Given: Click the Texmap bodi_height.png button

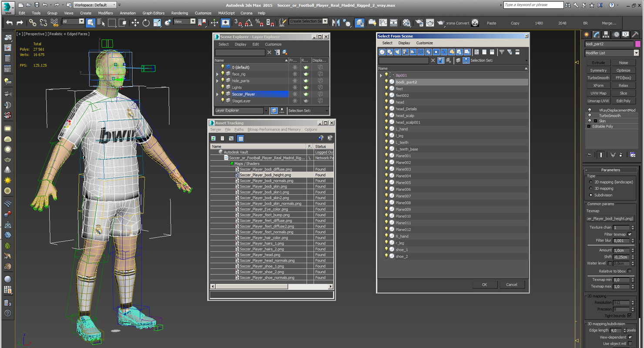Looking at the screenshot, I should (610, 218).
